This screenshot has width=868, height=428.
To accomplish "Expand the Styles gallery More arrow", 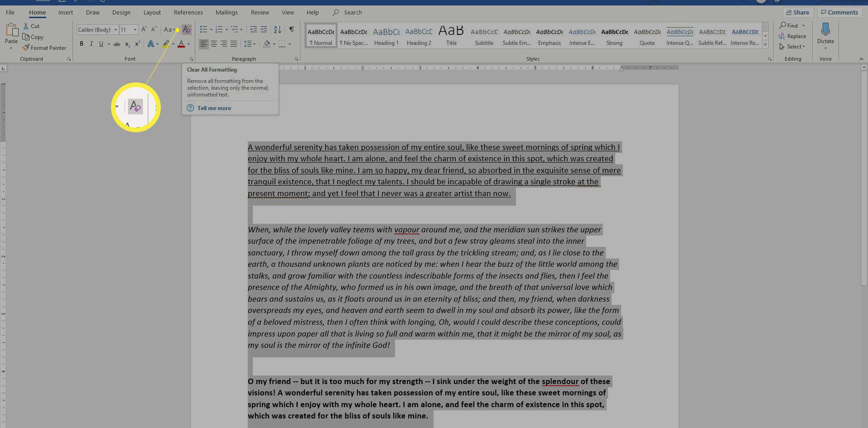I will (x=765, y=44).
